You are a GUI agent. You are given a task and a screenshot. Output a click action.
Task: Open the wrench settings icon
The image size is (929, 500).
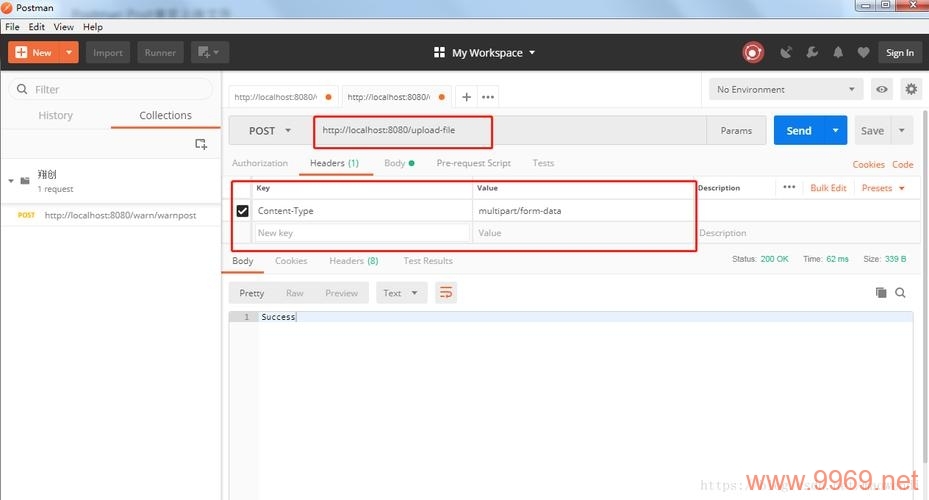(x=812, y=53)
